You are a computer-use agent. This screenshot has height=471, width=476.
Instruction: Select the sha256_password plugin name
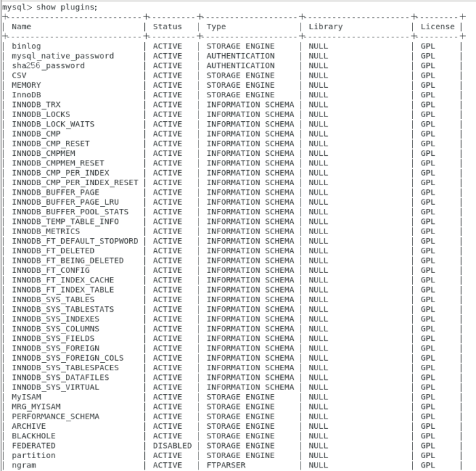(x=48, y=66)
